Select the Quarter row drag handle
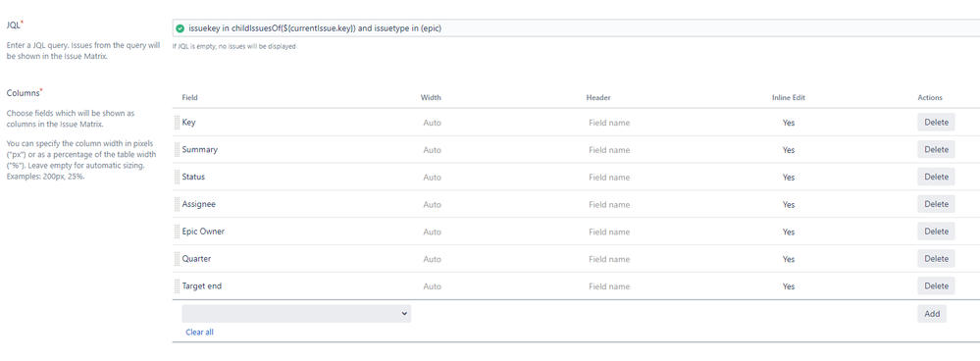Image resolution: width=980 pixels, height=361 pixels. 177,259
